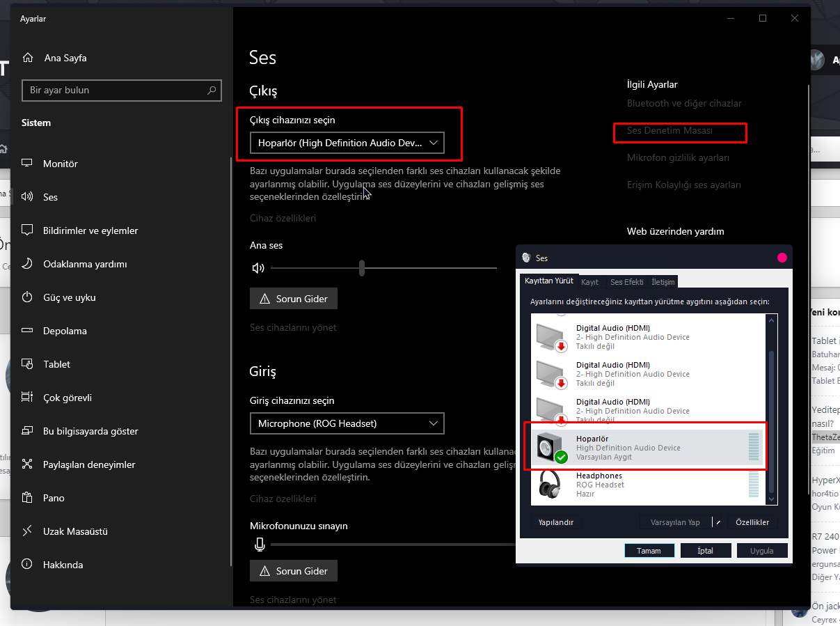Screen dimensions: 840x626
Task: Click Odaklanma yardımı moon icon
Action: pos(28,264)
